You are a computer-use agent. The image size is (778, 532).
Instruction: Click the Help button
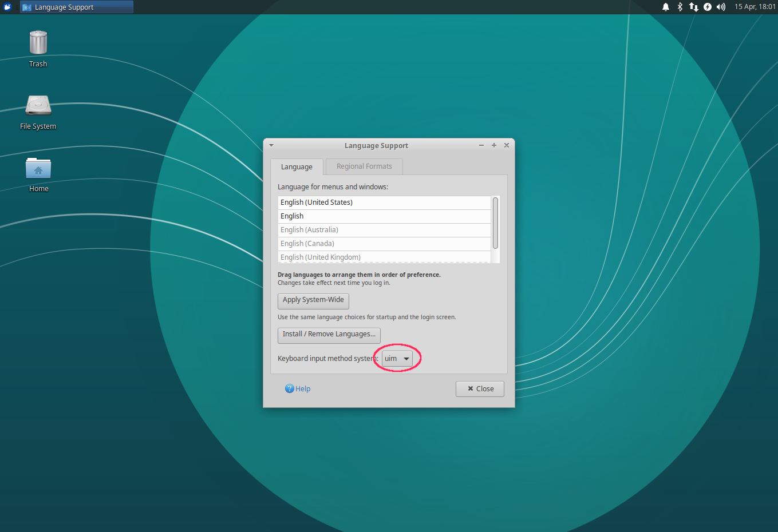pos(298,389)
